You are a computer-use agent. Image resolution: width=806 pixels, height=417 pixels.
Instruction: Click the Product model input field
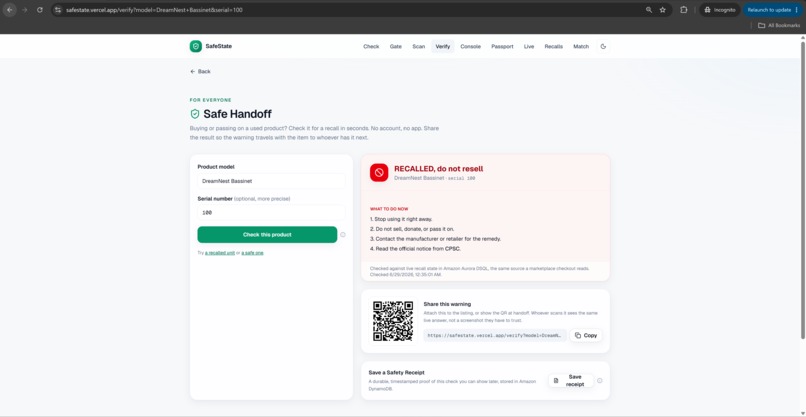tap(271, 181)
